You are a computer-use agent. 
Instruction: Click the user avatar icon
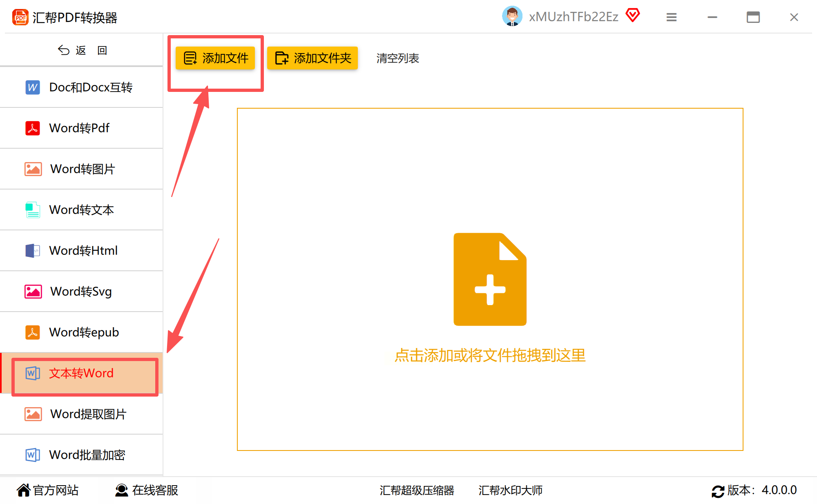tap(512, 16)
